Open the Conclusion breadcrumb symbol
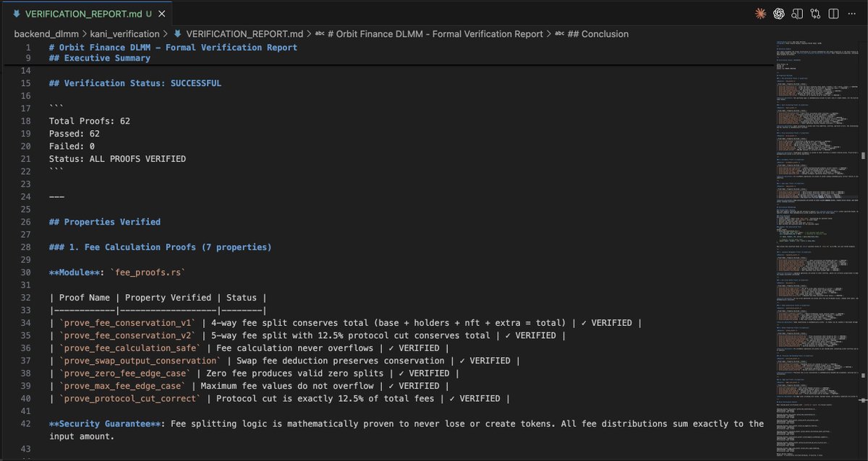Viewport: 868px width, 461px height. click(x=592, y=34)
